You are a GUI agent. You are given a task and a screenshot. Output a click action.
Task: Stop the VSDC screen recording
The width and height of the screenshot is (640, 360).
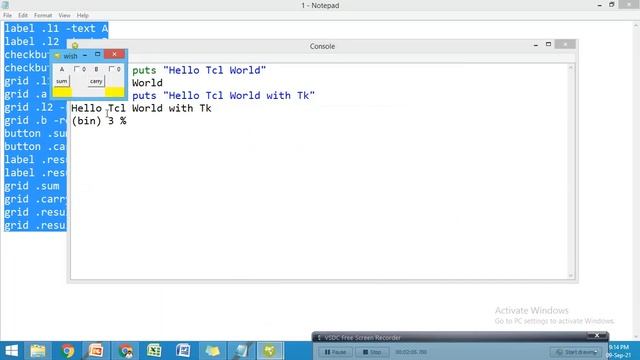(372, 352)
